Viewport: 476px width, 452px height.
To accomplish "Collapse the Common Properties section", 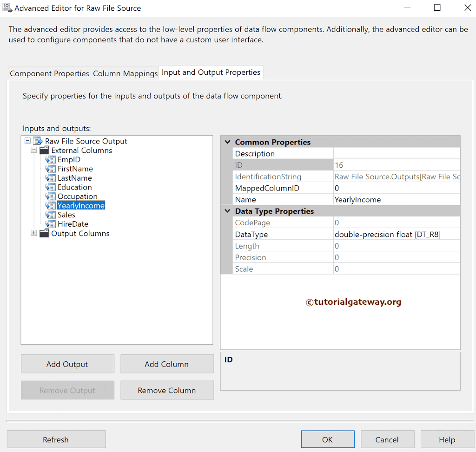I will [x=227, y=142].
